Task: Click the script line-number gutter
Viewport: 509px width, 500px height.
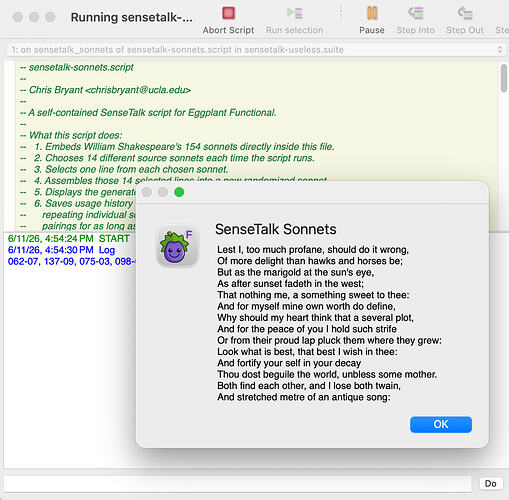Action: pos(9,146)
